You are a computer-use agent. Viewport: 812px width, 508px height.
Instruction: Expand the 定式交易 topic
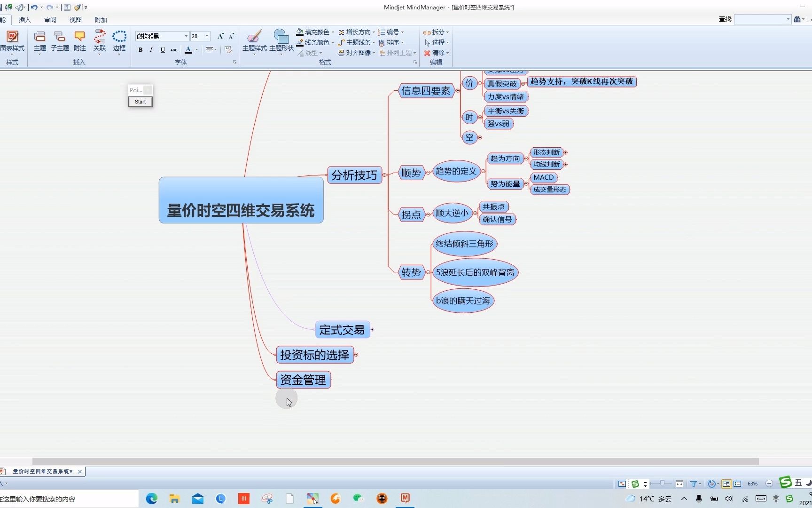point(372,330)
